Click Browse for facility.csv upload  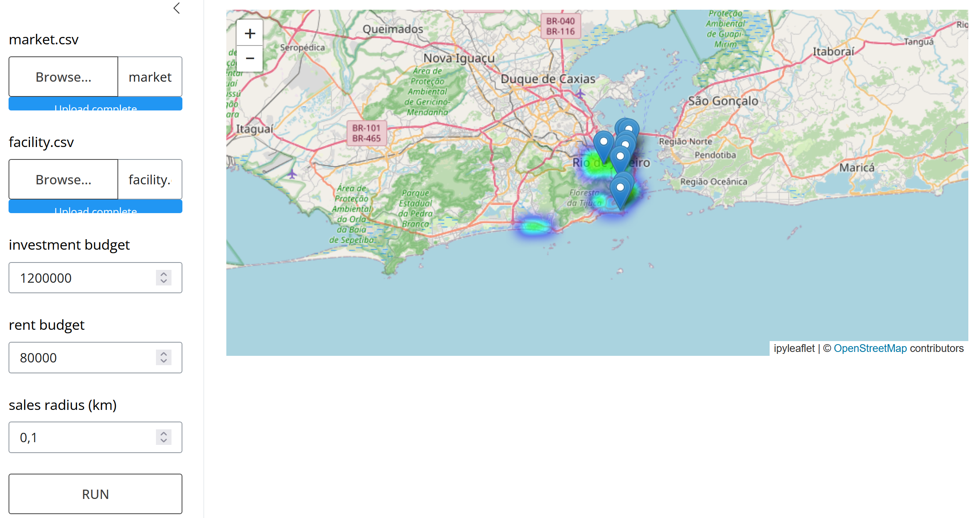(x=63, y=180)
